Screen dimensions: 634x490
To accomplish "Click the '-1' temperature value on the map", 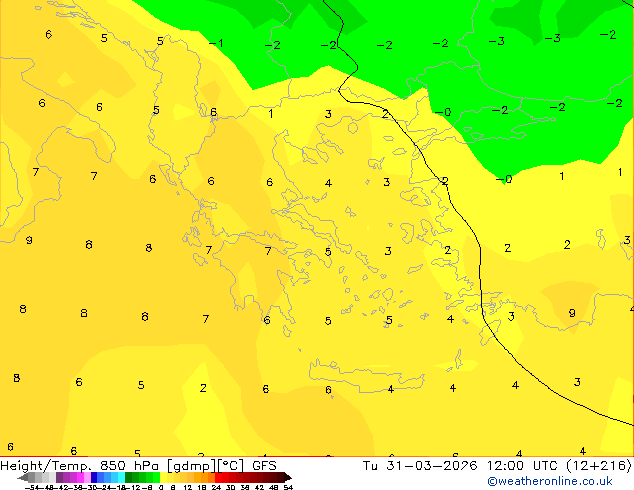I will point(216,43).
